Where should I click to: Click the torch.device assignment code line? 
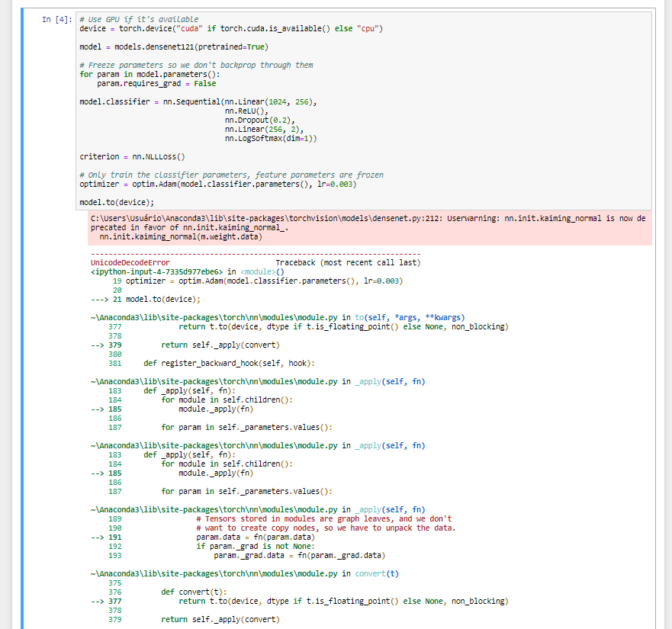click(230, 28)
